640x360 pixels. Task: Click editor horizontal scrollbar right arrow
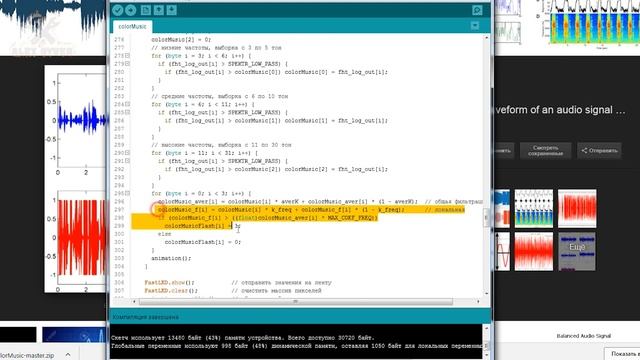tap(478, 302)
